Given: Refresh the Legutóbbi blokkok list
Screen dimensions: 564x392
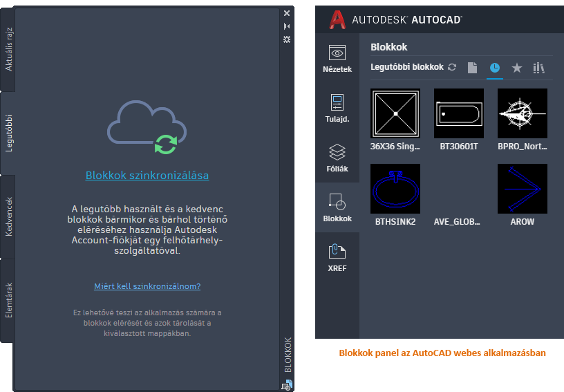Looking at the screenshot, I should (x=452, y=67).
